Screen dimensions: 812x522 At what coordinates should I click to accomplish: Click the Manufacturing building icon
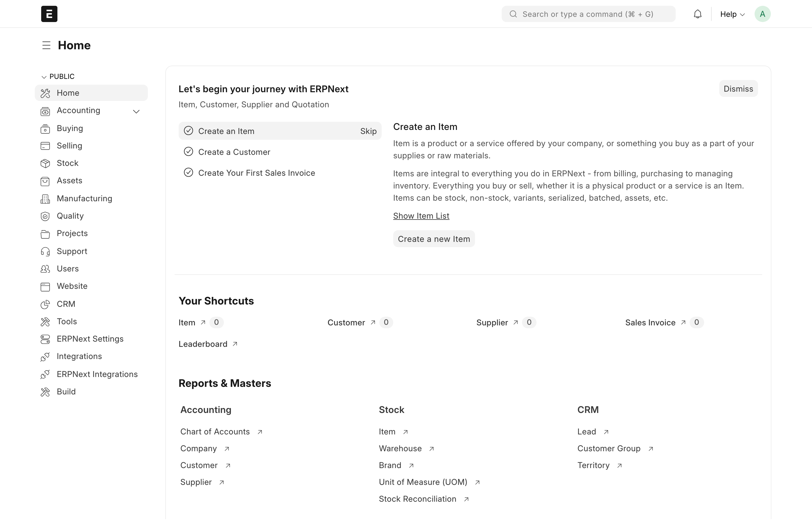(x=45, y=199)
